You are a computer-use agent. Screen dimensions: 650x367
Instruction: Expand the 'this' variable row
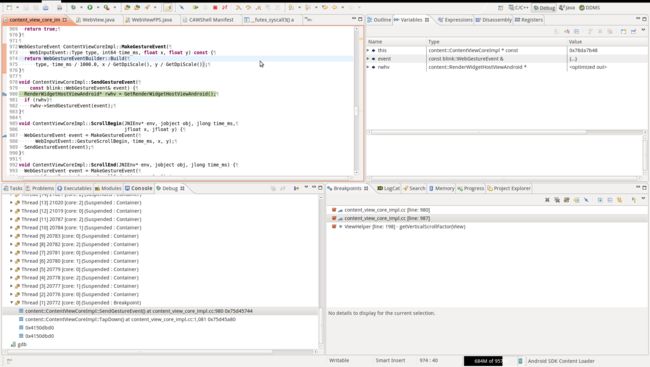click(x=368, y=50)
